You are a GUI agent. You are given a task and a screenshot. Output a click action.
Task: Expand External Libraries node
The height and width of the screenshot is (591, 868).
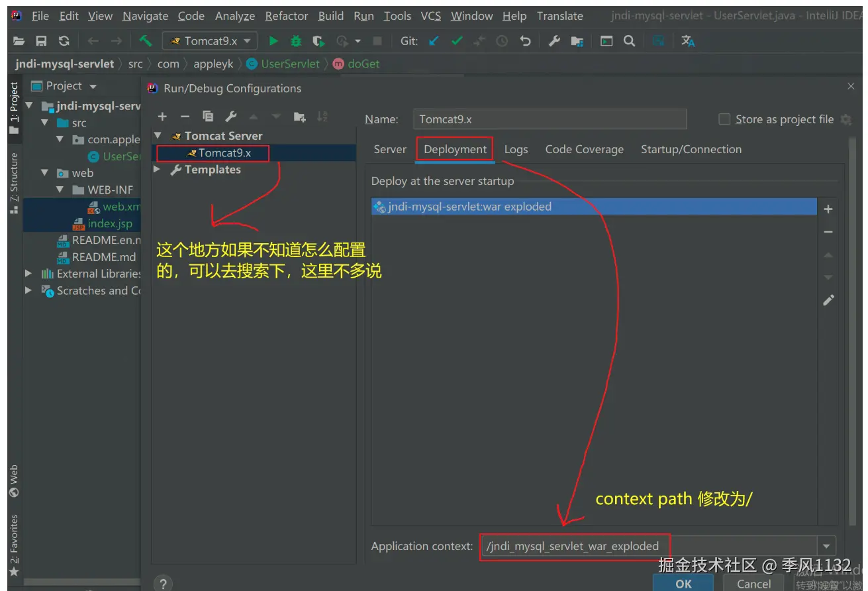[x=28, y=273]
